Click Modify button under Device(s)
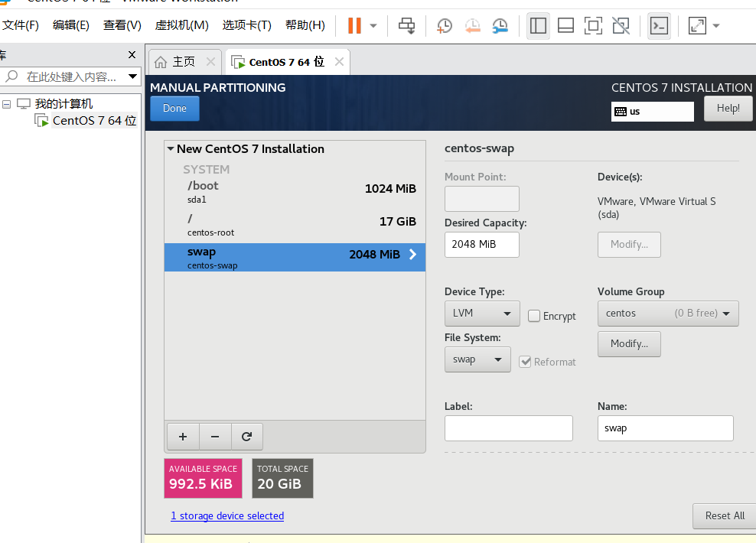 coord(629,244)
